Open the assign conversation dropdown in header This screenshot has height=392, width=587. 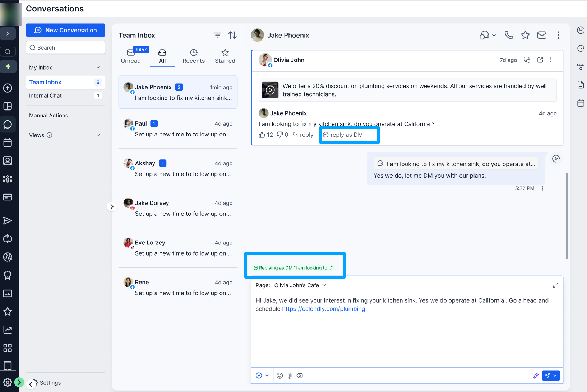[487, 35]
